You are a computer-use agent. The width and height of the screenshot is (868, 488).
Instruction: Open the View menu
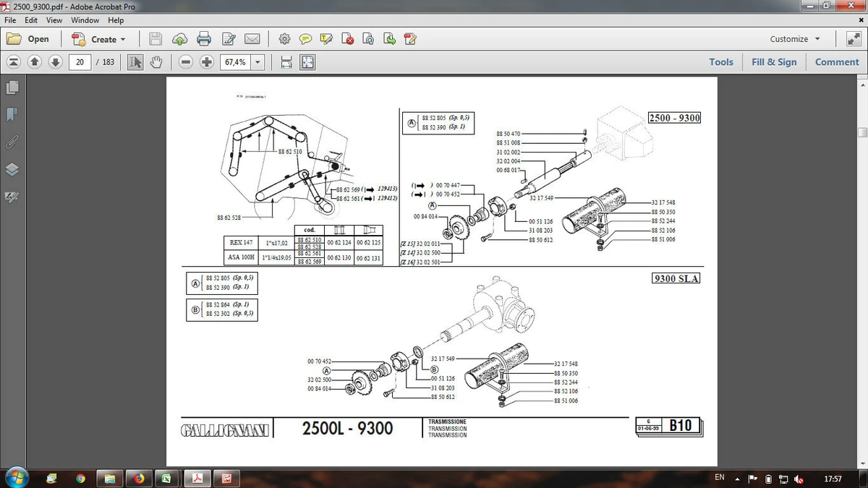pyautogui.click(x=54, y=20)
